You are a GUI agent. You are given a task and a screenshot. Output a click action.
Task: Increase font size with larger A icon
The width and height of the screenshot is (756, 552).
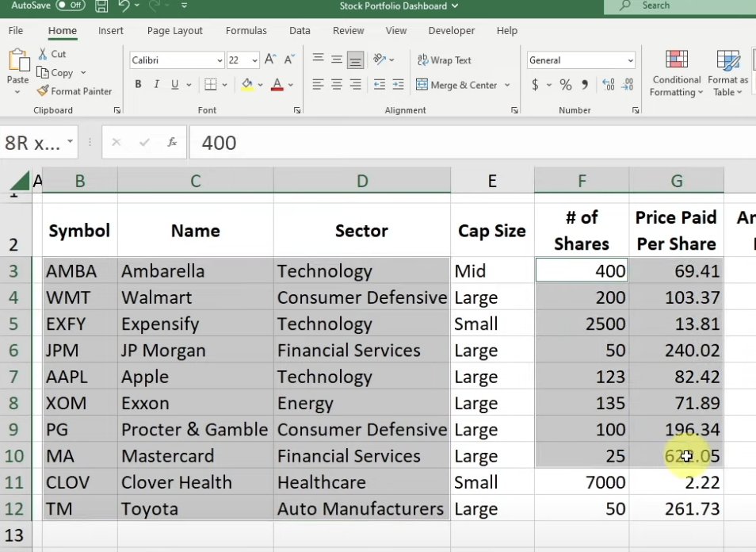(x=270, y=59)
